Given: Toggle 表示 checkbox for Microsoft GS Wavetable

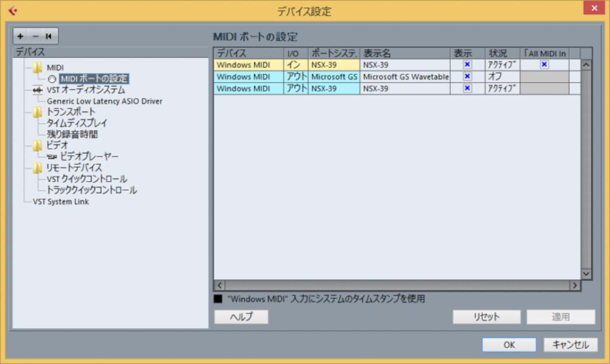Looking at the screenshot, I should [468, 77].
